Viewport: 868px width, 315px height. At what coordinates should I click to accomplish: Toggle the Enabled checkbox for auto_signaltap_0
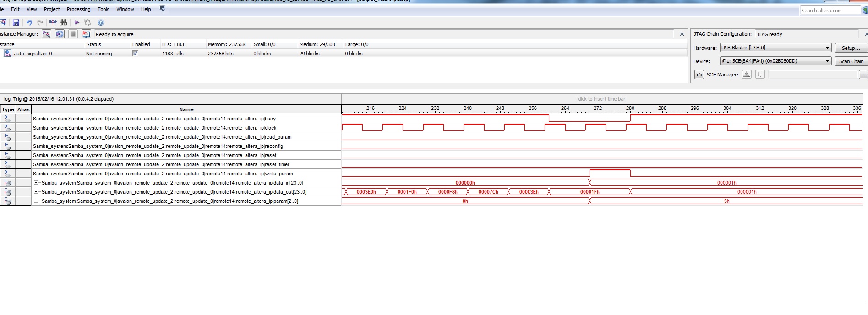tap(135, 54)
